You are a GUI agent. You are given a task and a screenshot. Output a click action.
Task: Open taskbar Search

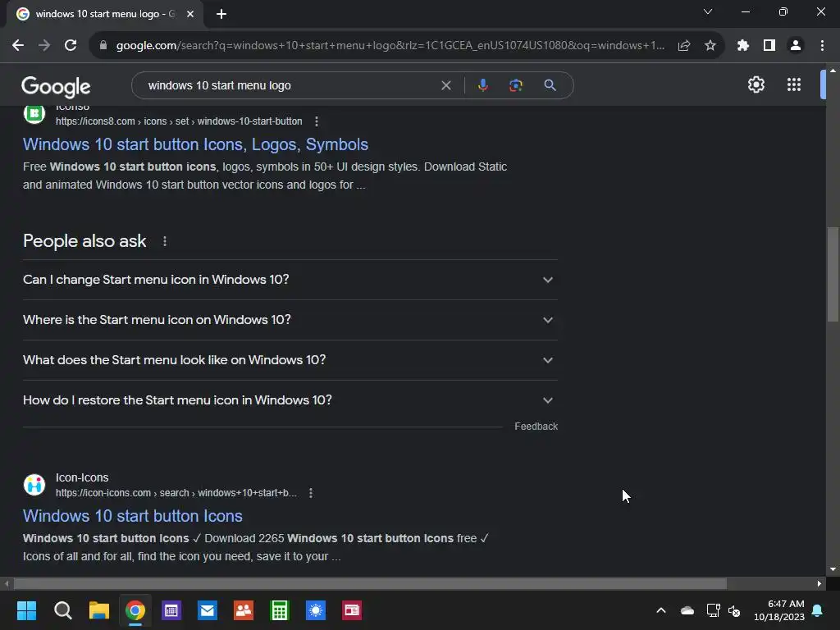coord(62,610)
